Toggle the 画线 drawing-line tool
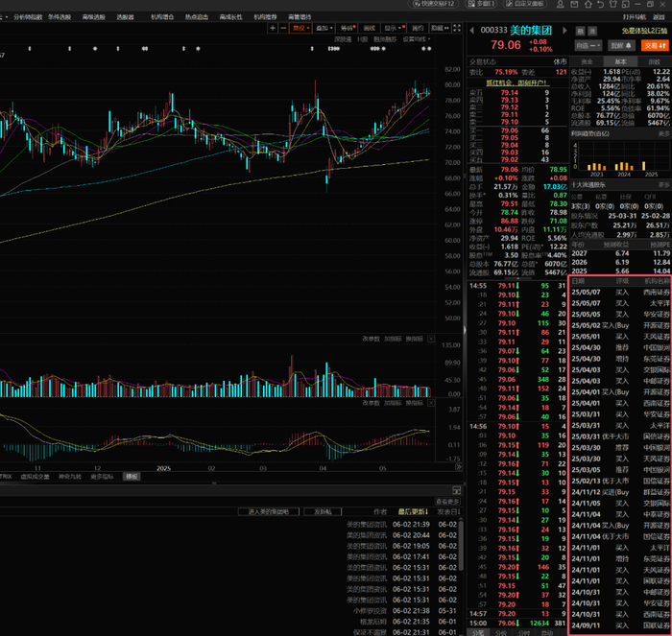The width and height of the screenshot is (672, 636). 370,28
